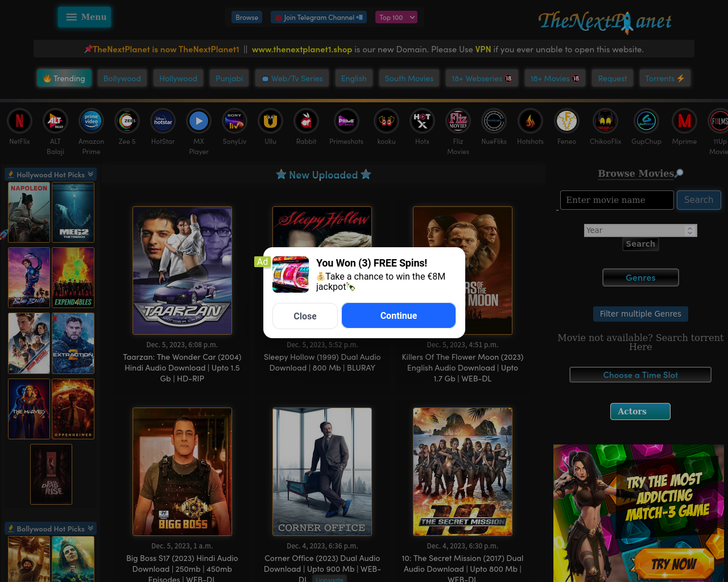The image size is (728, 582).
Task: Click Filter multiple Genres button
Action: 640,314
